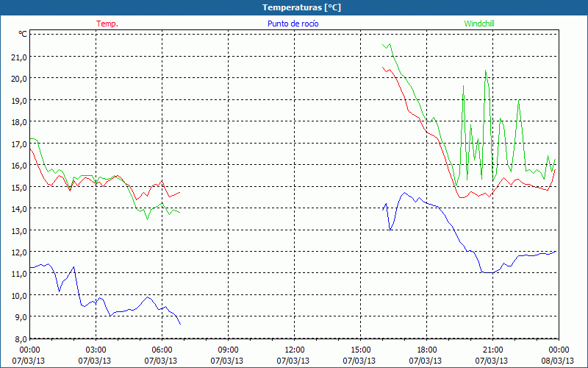Click the °C unit label on y-axis

(x=23, y=34)
